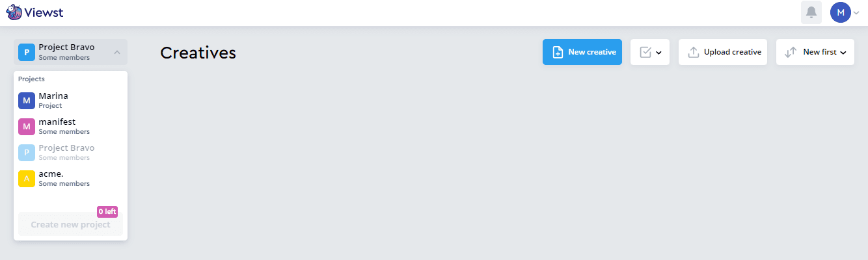Select the Marina project entry
This screenshot has width=868, height=260.
(x=71, y=101)
